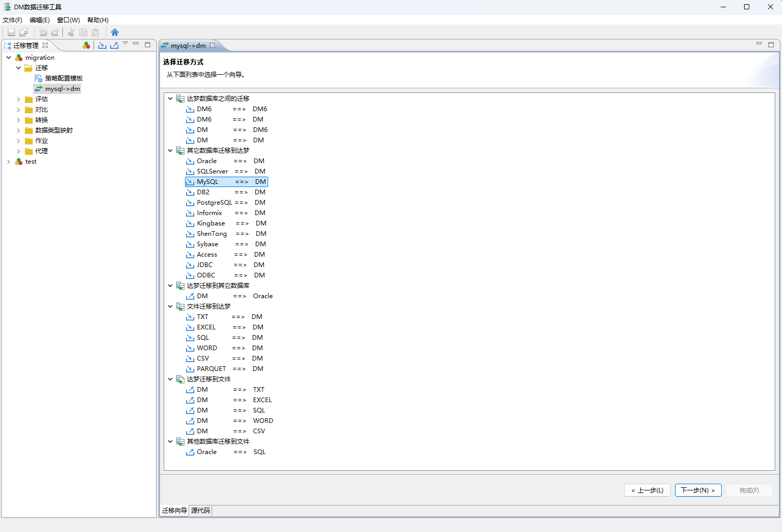Select the Oracle ==> DM wizard
This screenshot has width=782, height=532.
(226, 161)
